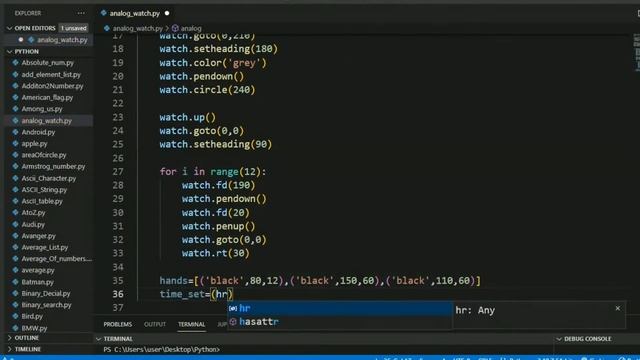640x360 pixels.
Task: Open Bird.py file
Action: [x=32, y=316]
